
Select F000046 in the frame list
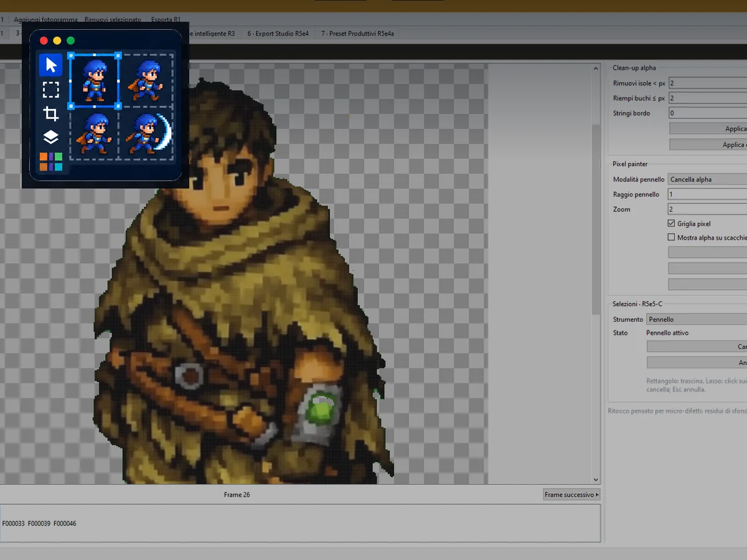65,524
